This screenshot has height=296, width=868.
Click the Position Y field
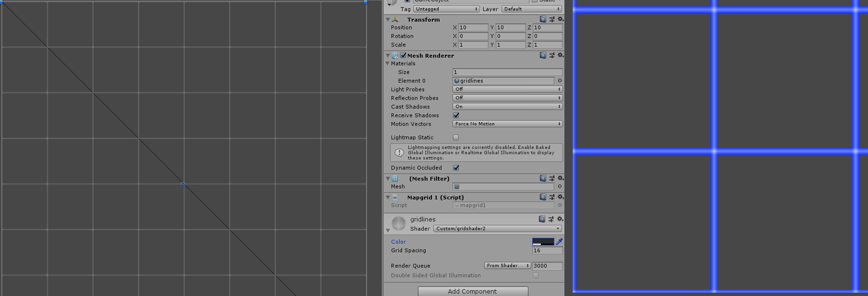(x=511, y=27)
